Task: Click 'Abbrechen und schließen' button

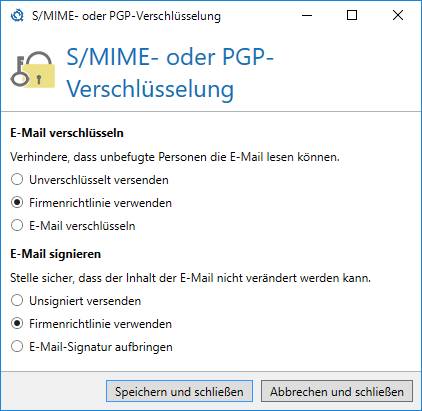Action: (x=337, y=391)
